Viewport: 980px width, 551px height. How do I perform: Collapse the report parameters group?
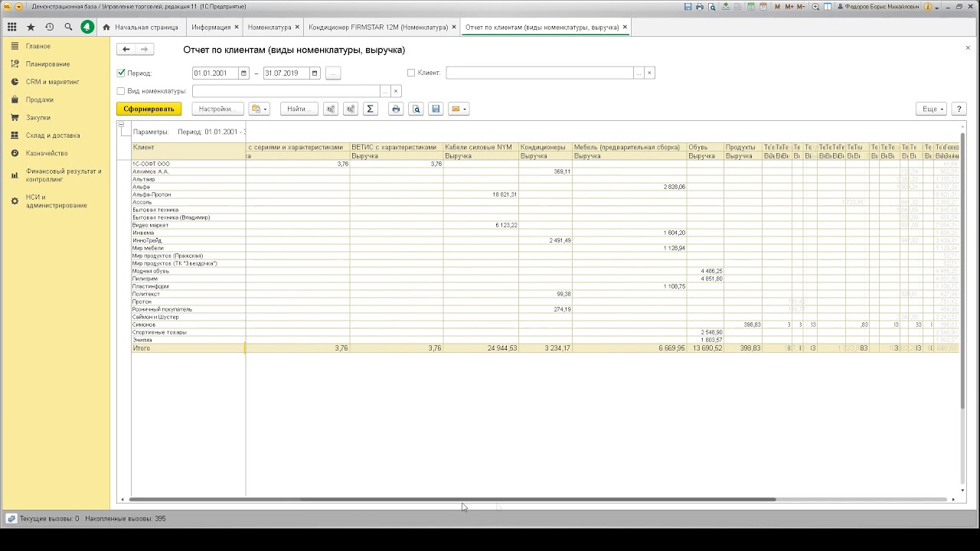121,124
